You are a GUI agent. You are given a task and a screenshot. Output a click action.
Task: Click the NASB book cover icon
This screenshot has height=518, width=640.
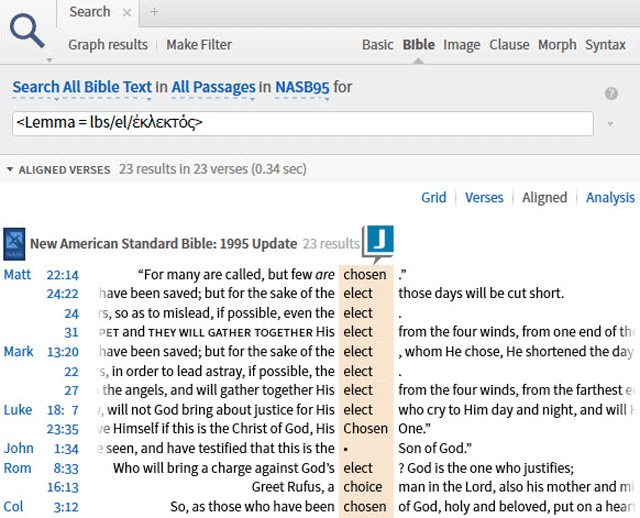(14, 244)
